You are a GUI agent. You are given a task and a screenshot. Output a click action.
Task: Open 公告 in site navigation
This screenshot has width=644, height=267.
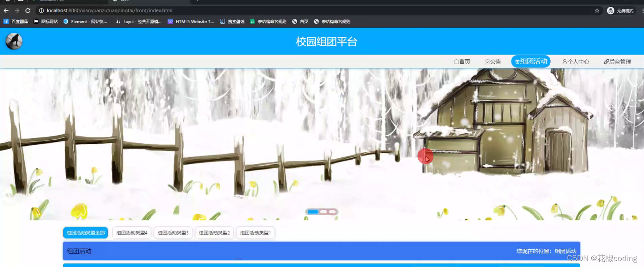(x=493, y=62)
